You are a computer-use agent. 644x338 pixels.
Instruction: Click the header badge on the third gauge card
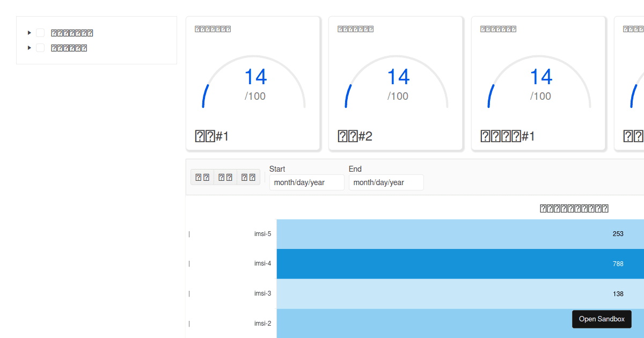point(498,28)
